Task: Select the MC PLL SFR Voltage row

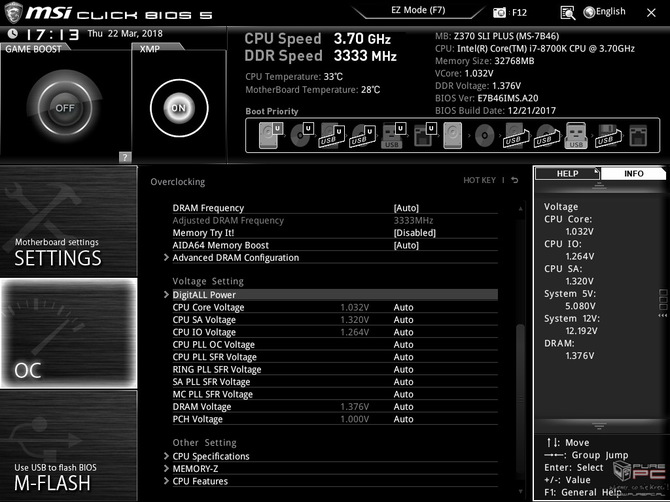Action: coord(335,394)
